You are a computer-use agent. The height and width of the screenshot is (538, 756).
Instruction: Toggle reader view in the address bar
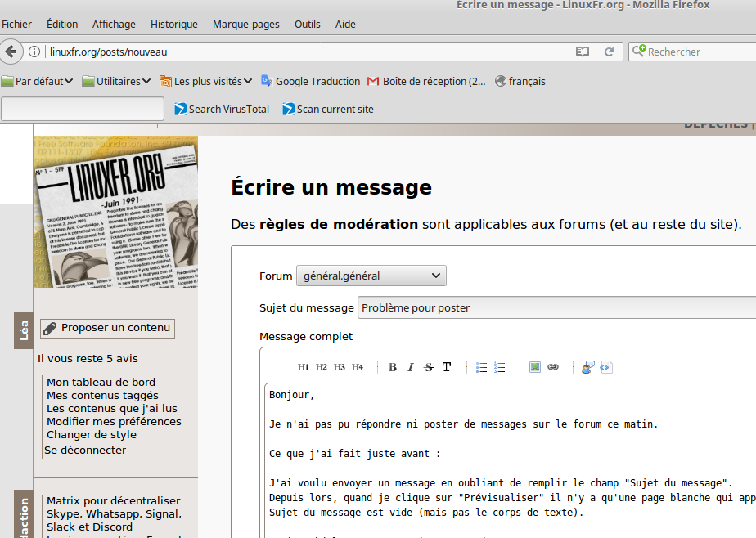tap(583, 51)
